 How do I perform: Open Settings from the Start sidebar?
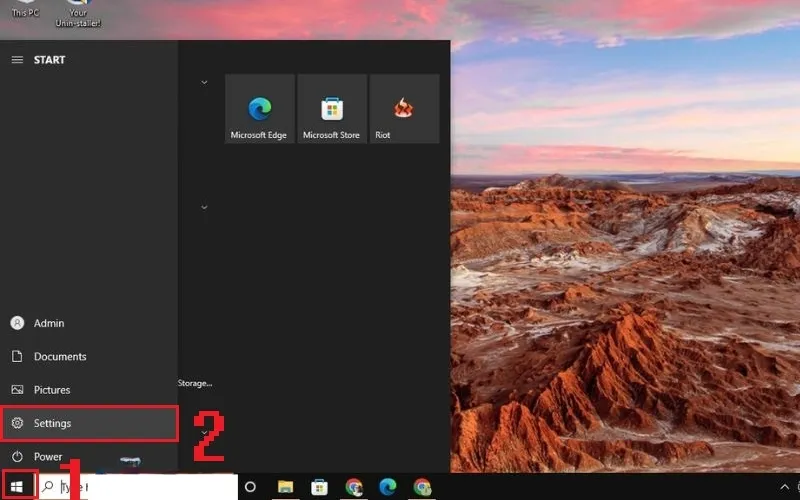point(90,423)
